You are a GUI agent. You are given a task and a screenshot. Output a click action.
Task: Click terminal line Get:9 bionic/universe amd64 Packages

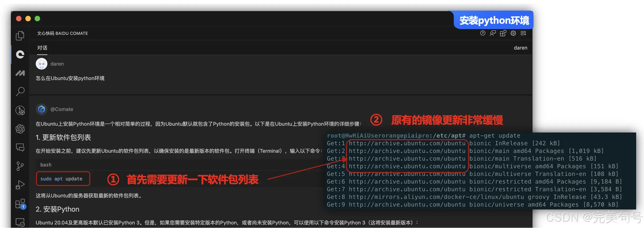(472, 205)
